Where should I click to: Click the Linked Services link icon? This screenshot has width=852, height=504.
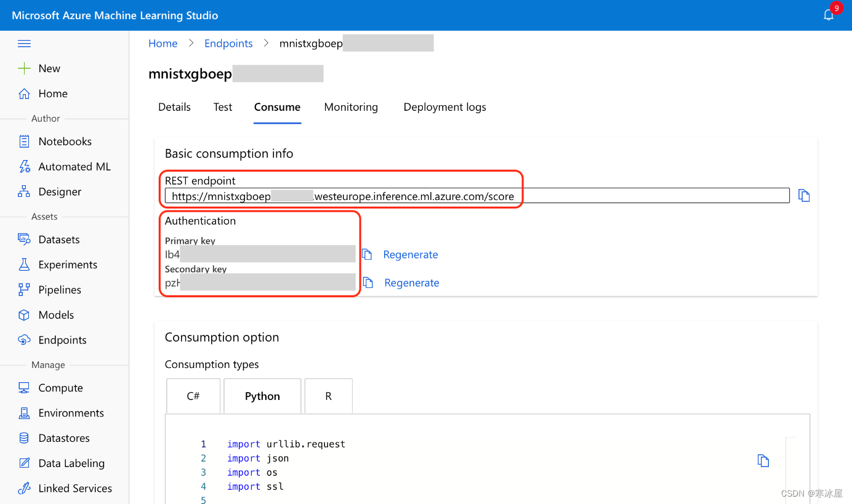(x=24, y=489)
